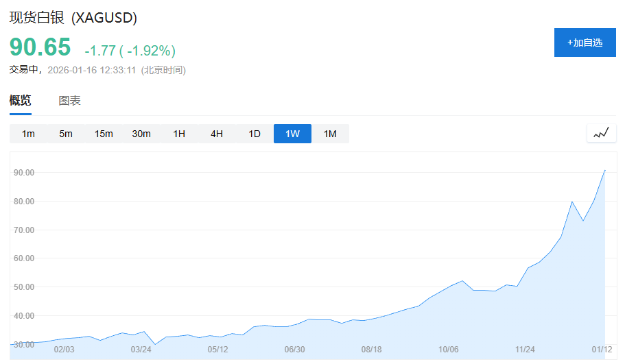Choose the 30m interval
The width and height of the screenshot is (625, 364).
click(141, 134)
